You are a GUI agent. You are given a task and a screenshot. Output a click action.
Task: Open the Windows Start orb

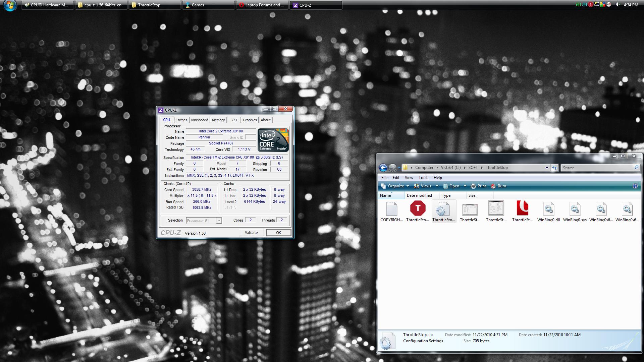point(10,5)
